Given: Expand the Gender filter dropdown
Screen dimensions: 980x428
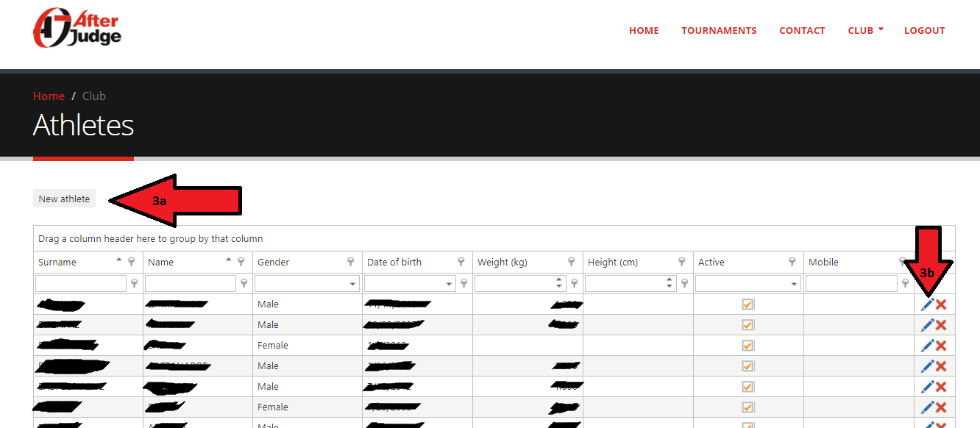Looking at the screenshot, I should 353,284.
